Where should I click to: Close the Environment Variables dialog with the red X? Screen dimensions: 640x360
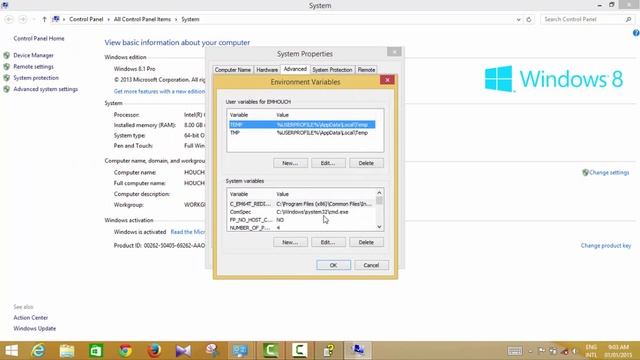click(x=387, y=80)
